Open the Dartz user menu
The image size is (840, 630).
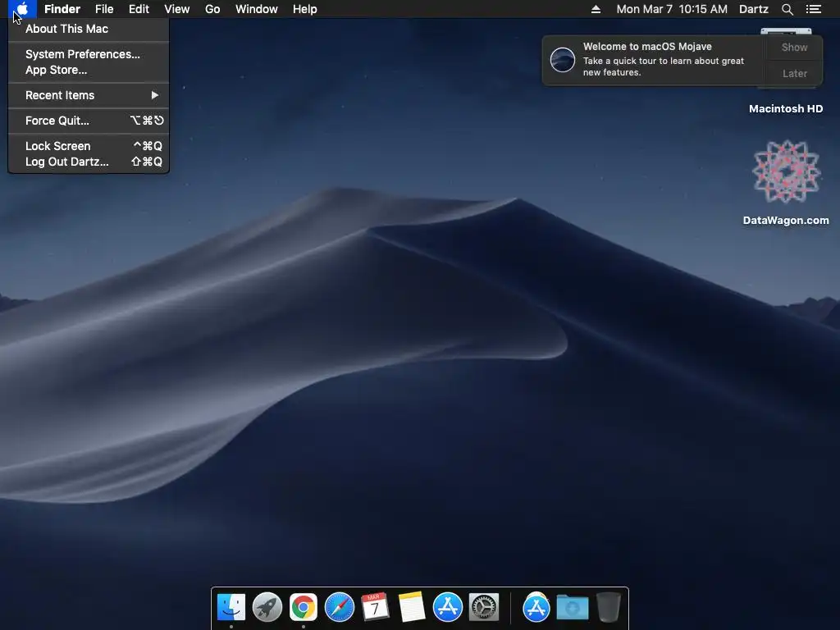(754, 9)
